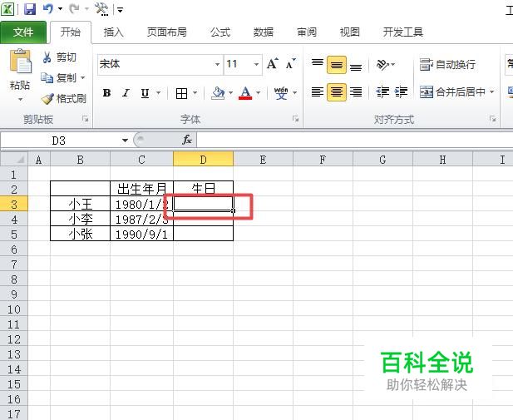
Task: Toggle center text horizontally
Action: pyautogui.click(x=337, y=92)
